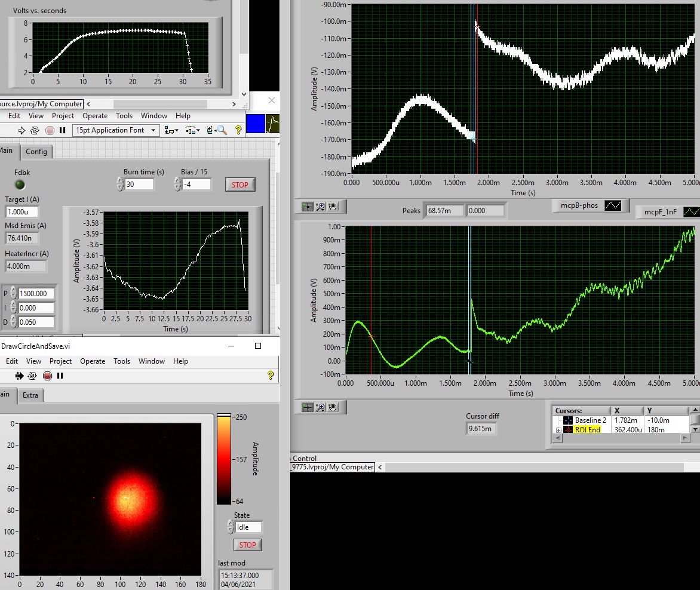700x590 pixels.
Task: Click the Target I (A) input field
Action: click(x=22, y=212)
